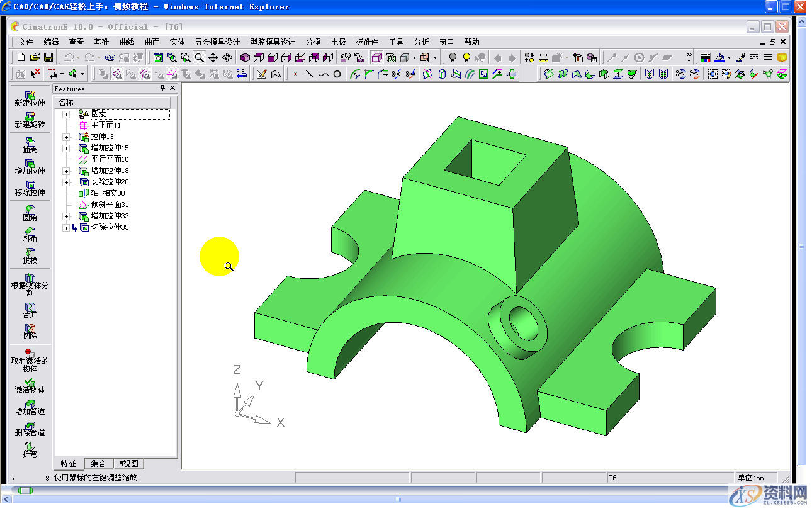Open the fill color bucket dropdown arrow
This screenshot has height=511, width=812.
click(x=729, y=58)
